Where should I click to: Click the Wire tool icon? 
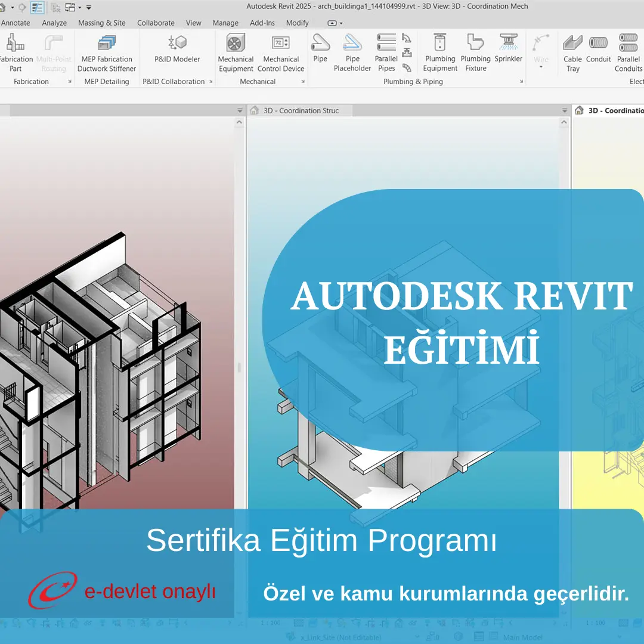pos(541,43)
